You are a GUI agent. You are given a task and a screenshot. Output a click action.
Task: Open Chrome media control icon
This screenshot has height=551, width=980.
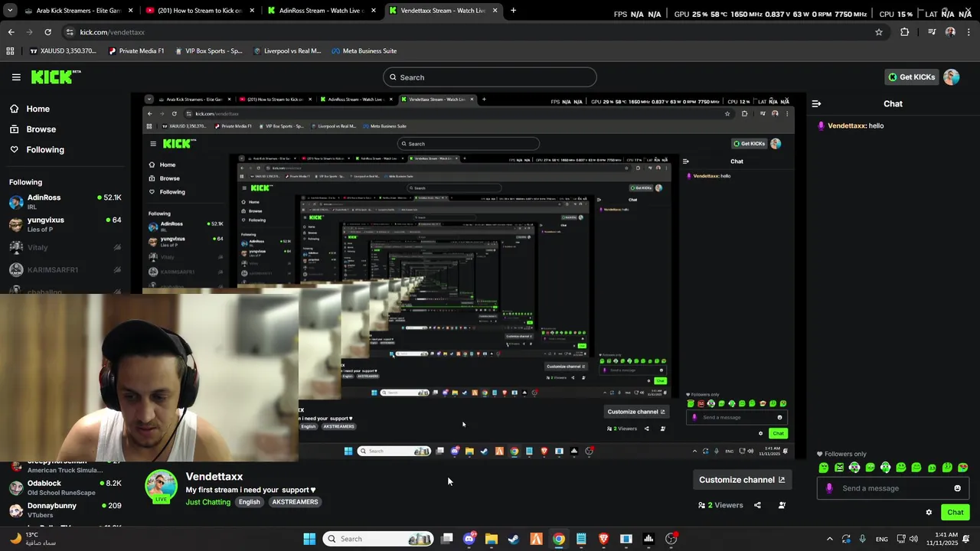(932, 32)
